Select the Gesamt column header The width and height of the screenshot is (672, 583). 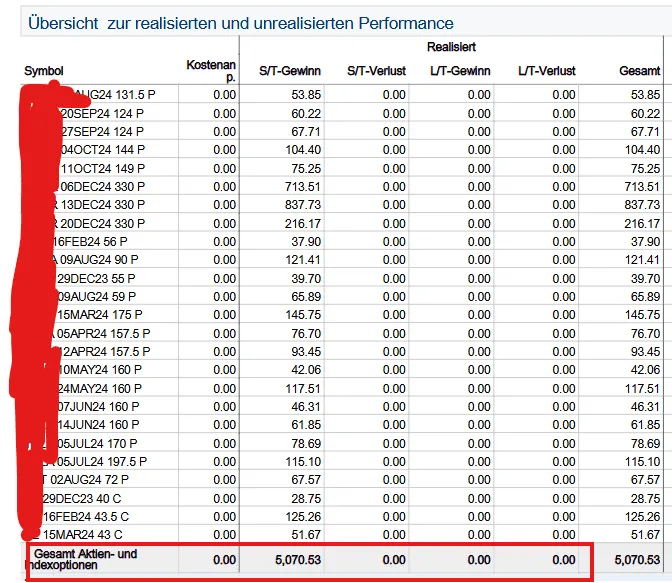coord(639,71)
